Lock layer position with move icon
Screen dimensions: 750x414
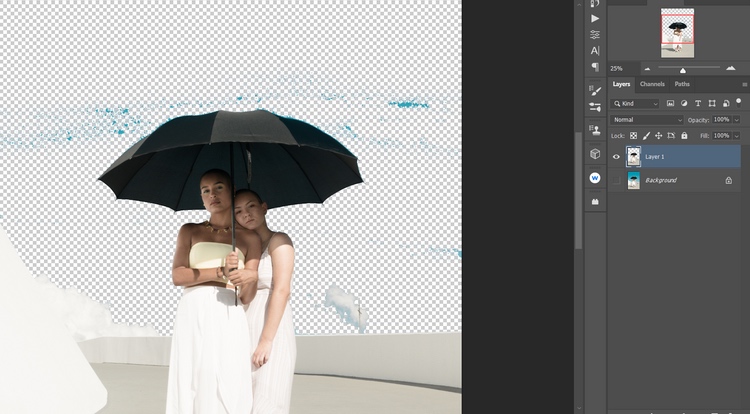[x=659, y=136]
